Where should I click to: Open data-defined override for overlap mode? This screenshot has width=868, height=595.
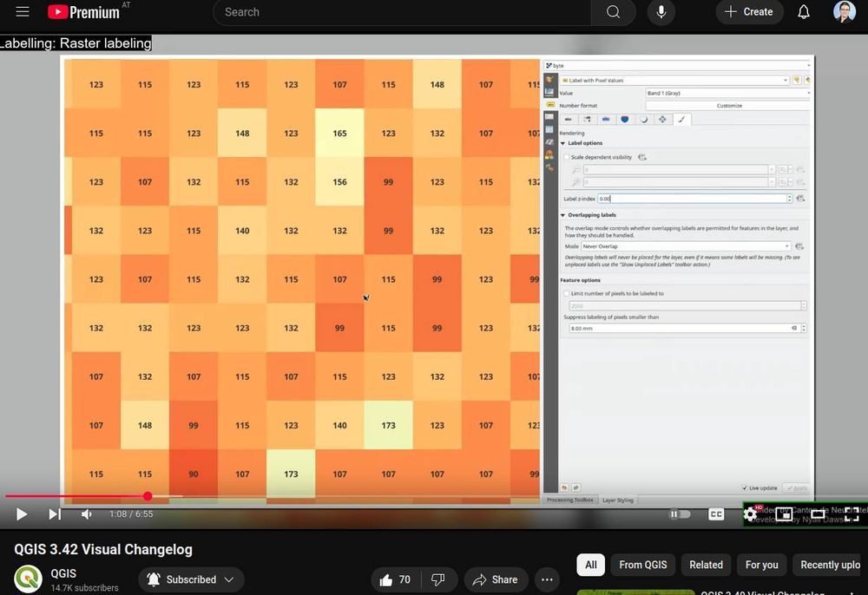click(x=799, y=246)
